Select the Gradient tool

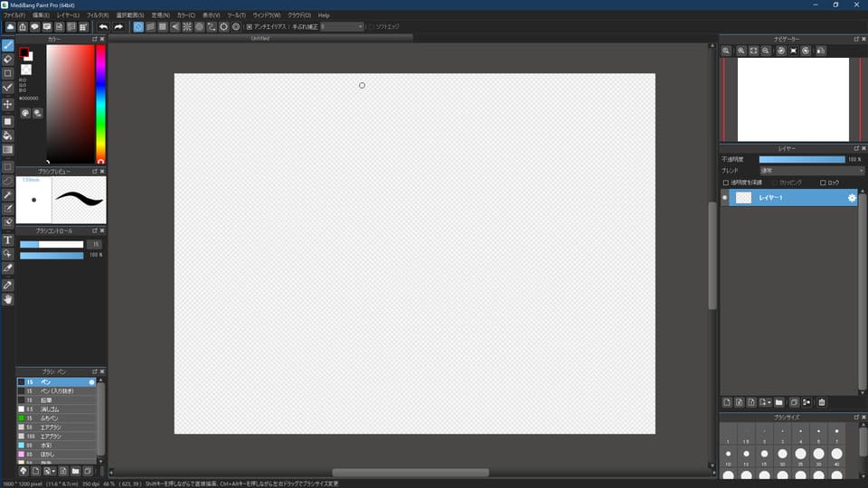[x=8, y=149]
